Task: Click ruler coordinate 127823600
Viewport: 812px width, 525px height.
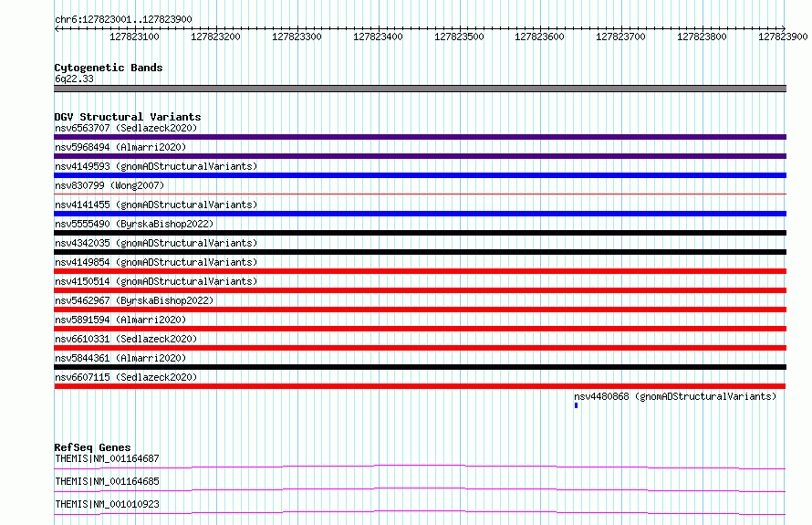Action: pyautogui.click(x=539, y=37)
